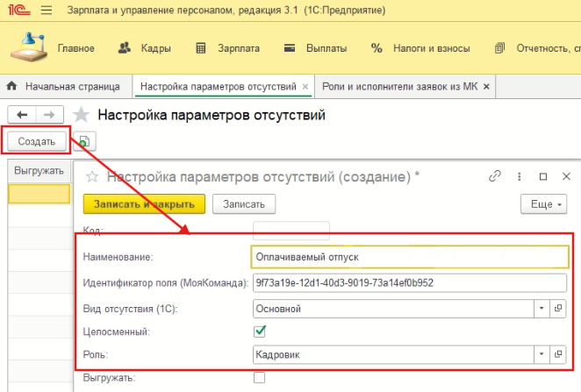Enable the Выгружать checkbox
This screenshot has height=392, width=581.
[260, 377]
